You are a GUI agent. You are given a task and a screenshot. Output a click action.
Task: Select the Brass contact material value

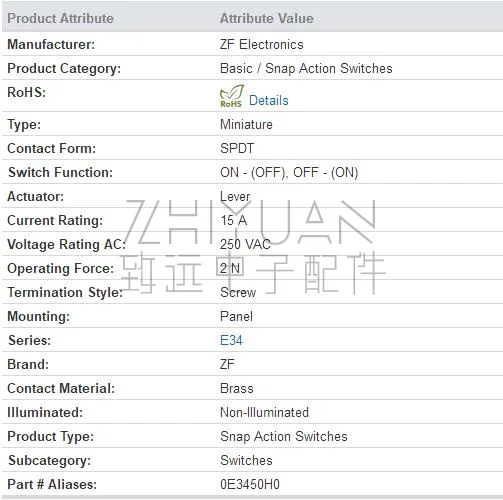[x=237, y=388]
